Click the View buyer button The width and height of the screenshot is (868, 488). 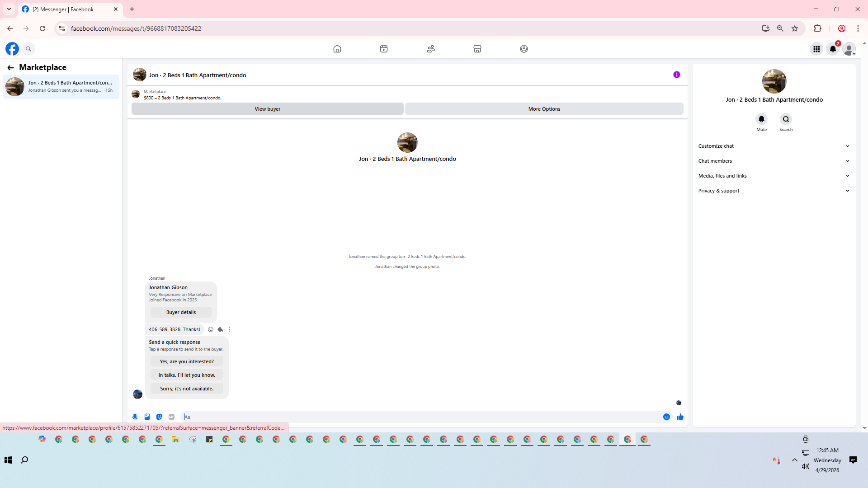(267, 109)
